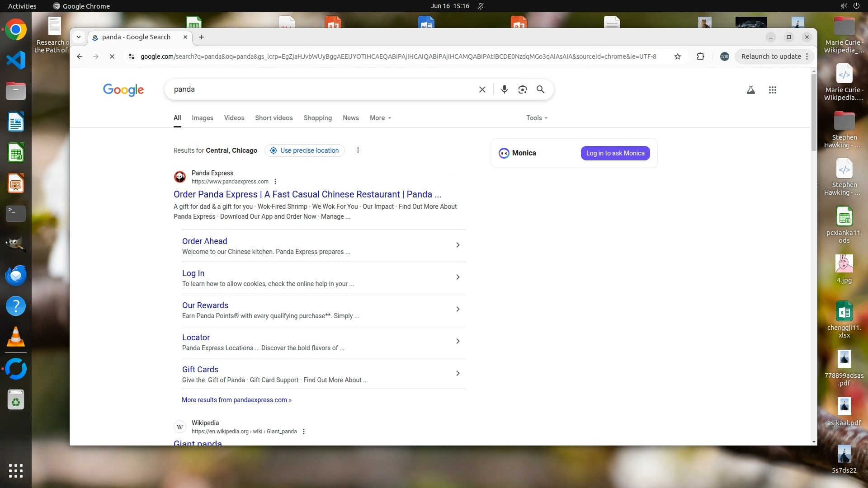Enable Use precise location
The height and width of the screenshot is (488, 868).
304,150
